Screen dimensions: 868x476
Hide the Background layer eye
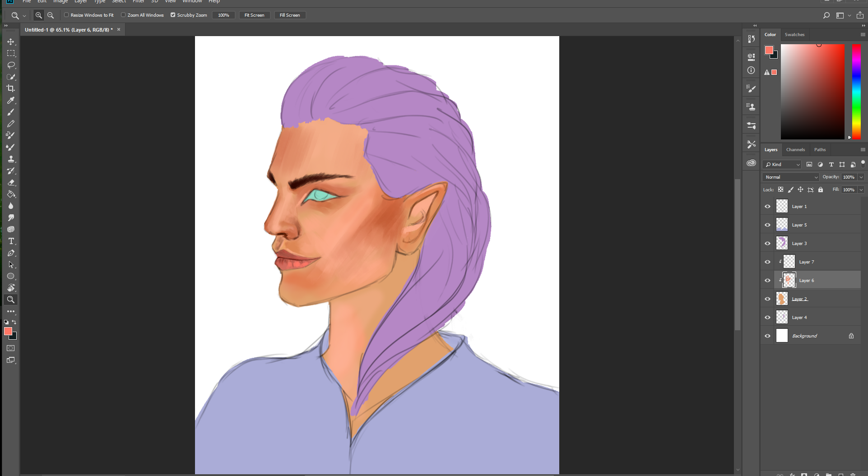pyautogui.click(x=767, y=336)
